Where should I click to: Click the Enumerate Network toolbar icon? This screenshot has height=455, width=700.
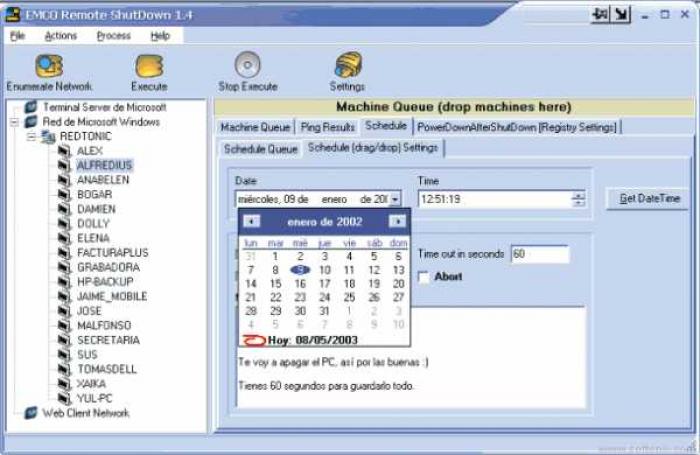(x=49, y=66)
